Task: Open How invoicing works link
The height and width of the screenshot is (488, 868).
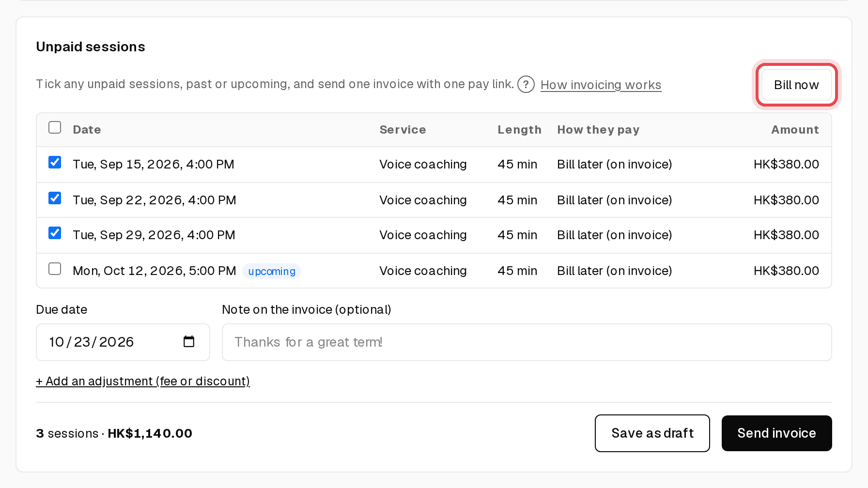Action: coord(601,85)
